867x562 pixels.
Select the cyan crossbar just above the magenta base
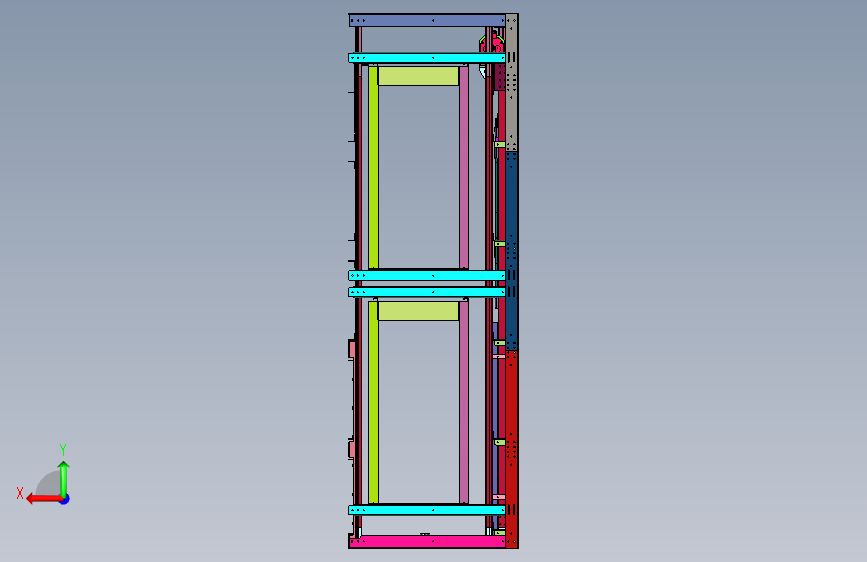(427, 510)
